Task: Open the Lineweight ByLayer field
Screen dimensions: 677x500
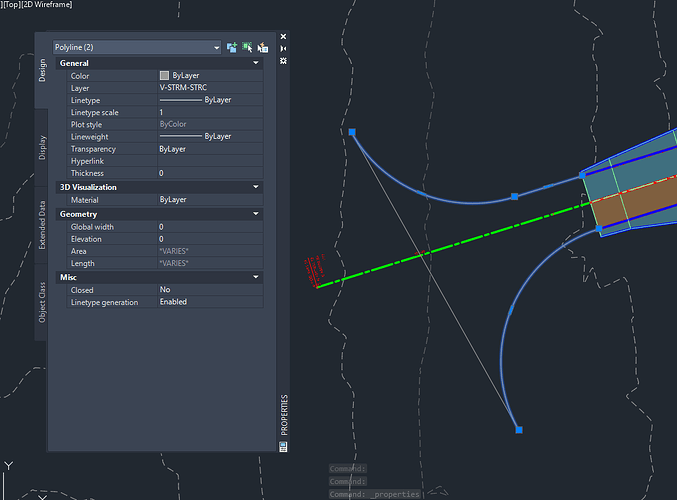Action: (210, 136)
